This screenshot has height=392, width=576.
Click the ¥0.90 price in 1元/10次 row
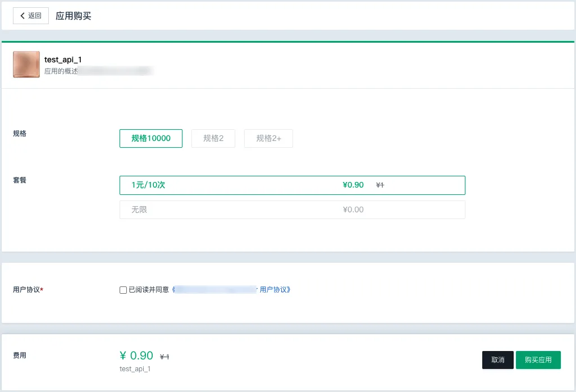(353, 185)
